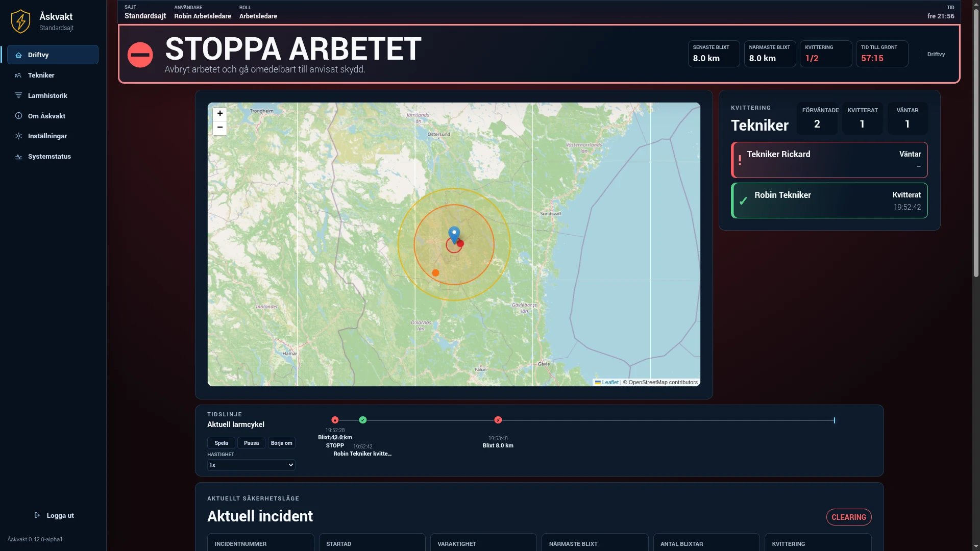Viewport: 980px width, 551px height.
Task: Open Inställningar in the sidebar
Action: [x=53, y=136]
